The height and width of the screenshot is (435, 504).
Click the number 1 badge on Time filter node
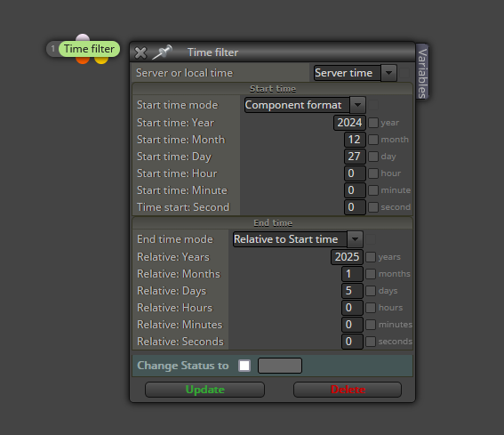coord(53,49)
